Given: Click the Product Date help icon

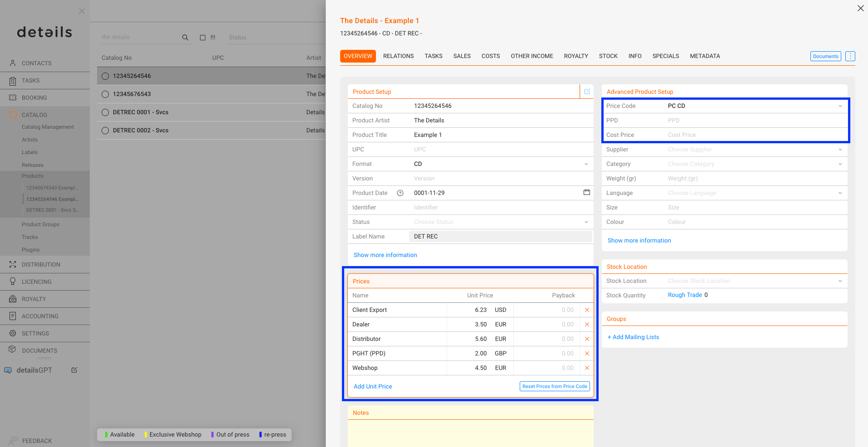Looking at the screenshot, I should tap(400, 193).
